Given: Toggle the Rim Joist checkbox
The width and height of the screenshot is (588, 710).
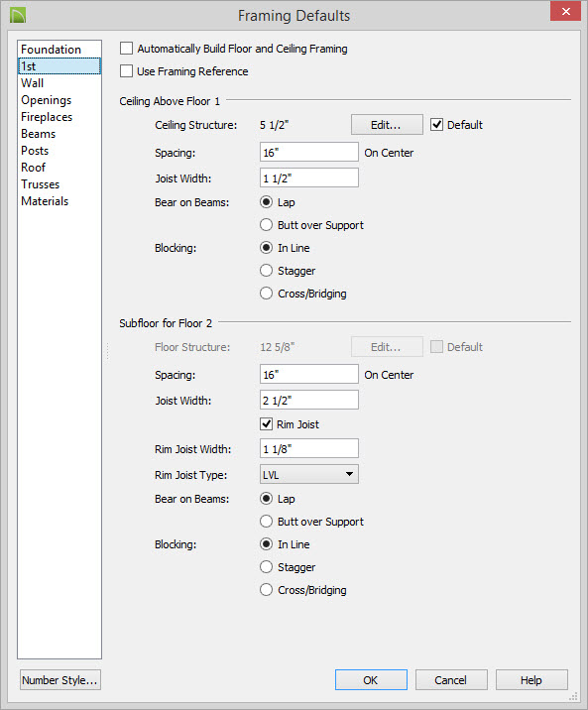Looking at the screenshot, I should coord(266,424).
